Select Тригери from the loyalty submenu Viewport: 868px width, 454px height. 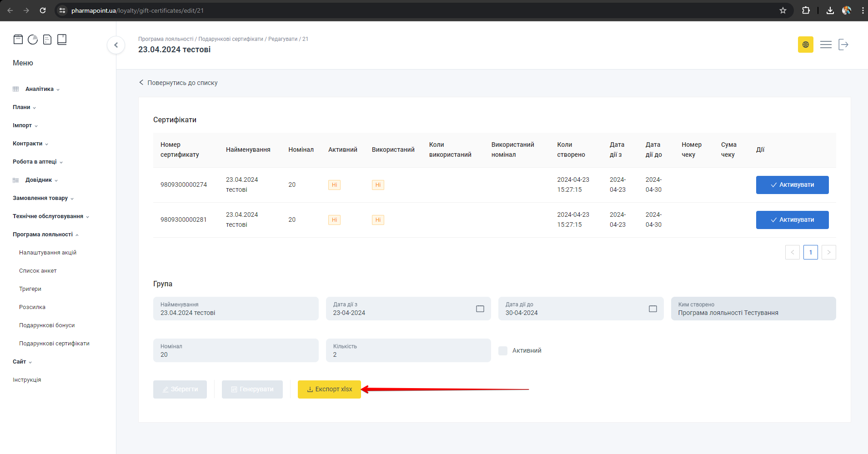tap(30, 289)
